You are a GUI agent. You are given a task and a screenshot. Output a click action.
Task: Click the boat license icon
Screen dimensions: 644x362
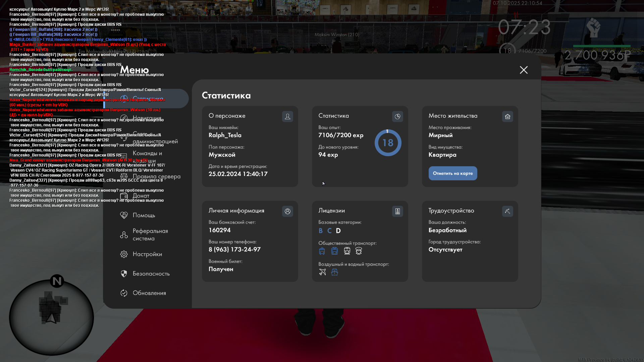334,272
